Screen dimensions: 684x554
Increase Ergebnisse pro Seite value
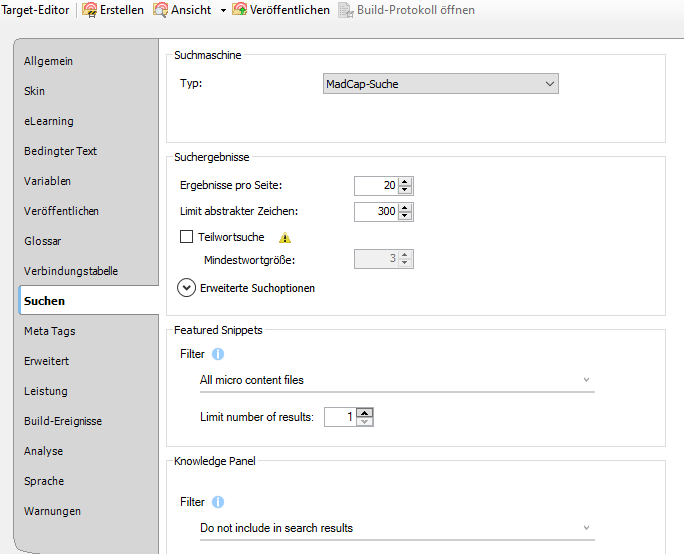405,181
